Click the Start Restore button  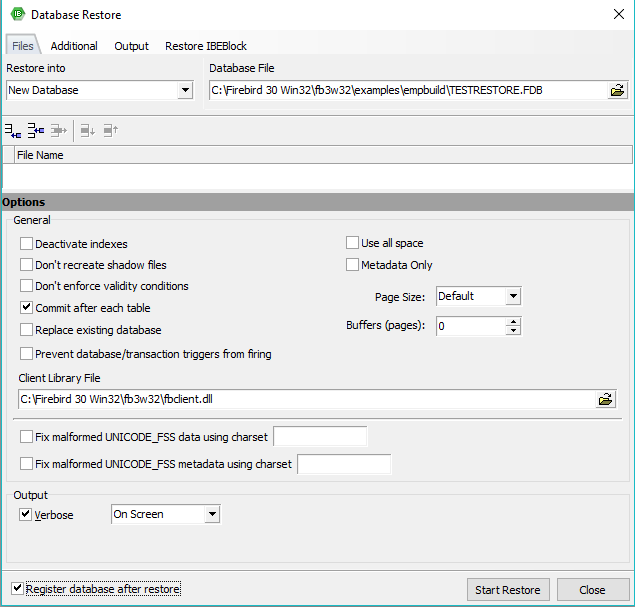pyautogui.click(x=508, y=590)
